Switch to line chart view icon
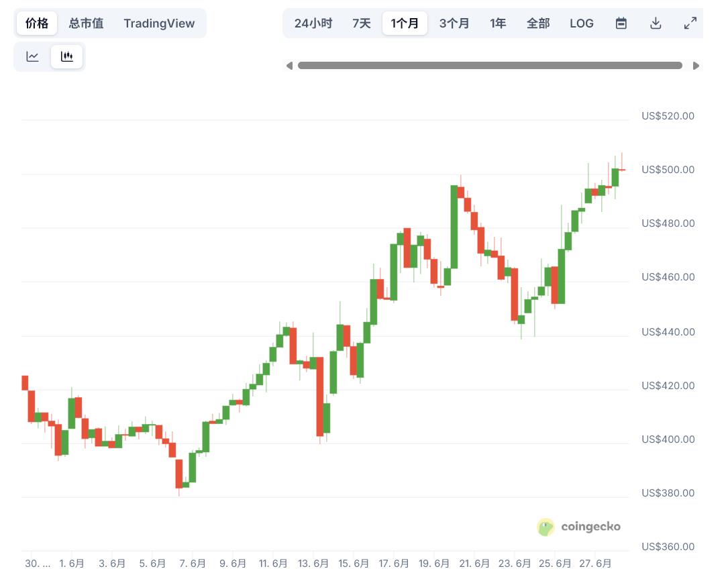Image resolution: width=728 pixels, height=579 pixels. point(32,56)
